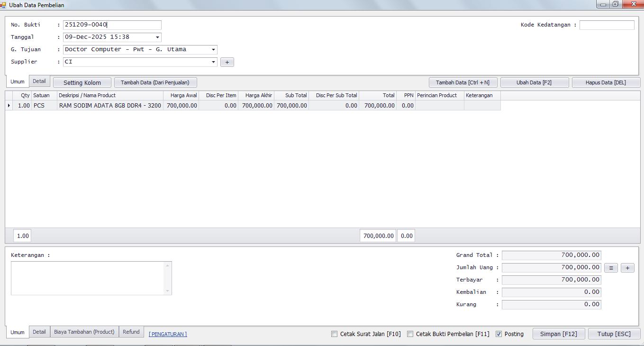
Task: Select the Refund tab
Action: point(131,332)
